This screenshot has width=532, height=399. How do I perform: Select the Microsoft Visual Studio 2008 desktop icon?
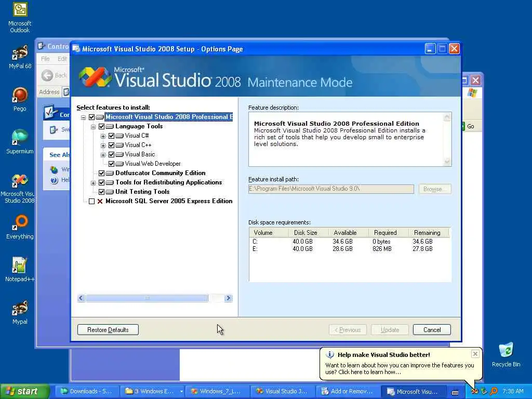click(20, 188)
